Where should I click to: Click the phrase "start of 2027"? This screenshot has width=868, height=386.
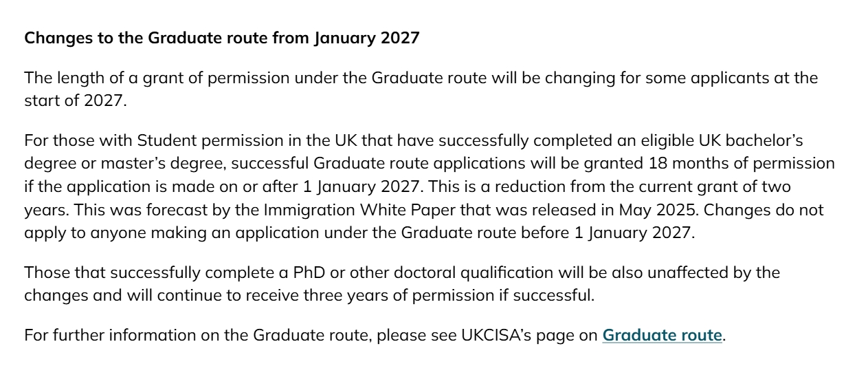click(74, 100)
